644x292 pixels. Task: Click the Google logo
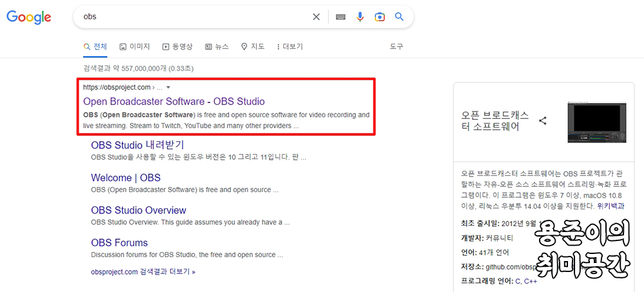[29, 17]
